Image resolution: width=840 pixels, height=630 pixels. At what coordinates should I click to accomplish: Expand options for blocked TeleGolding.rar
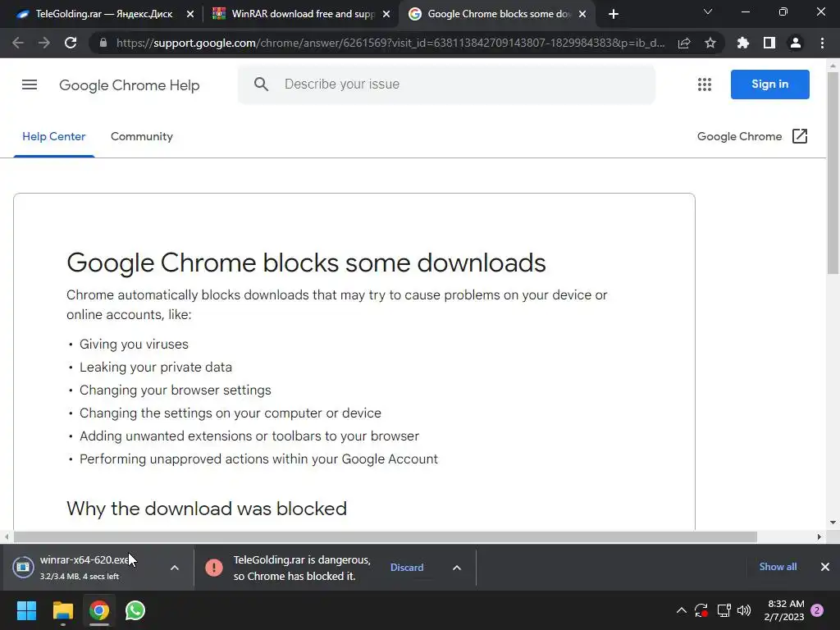point(457,568)
